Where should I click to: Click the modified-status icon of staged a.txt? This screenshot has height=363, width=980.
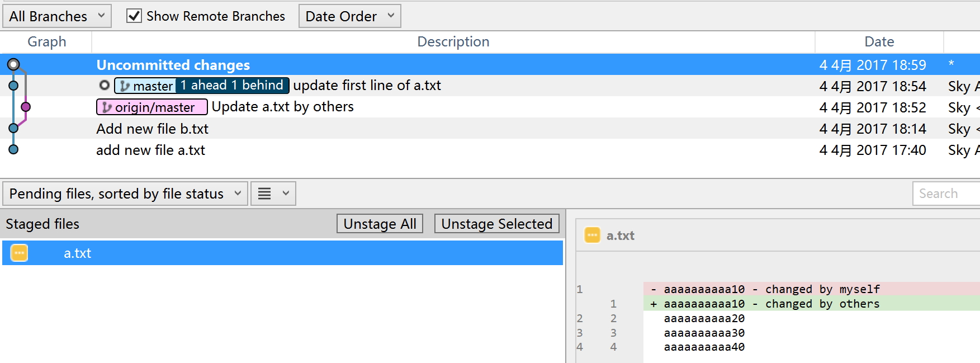click(x=19, y=253)
